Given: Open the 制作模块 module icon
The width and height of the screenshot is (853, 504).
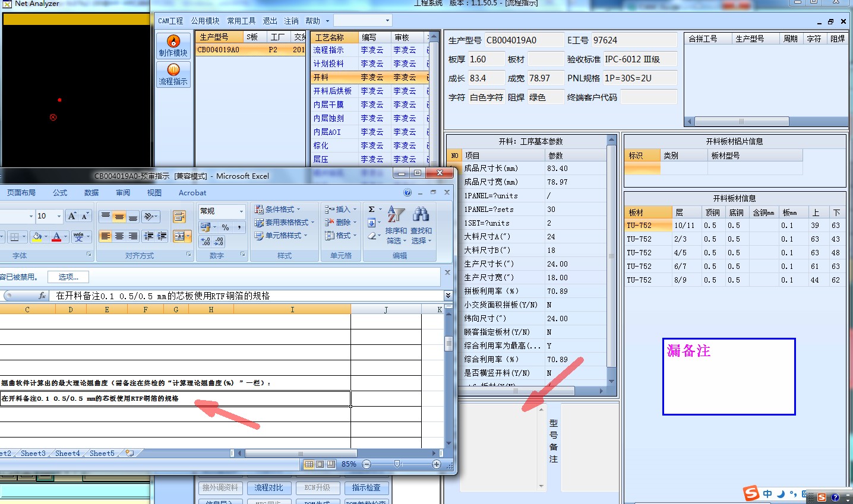Looking at the screenshot, I should tap(173, 46).
